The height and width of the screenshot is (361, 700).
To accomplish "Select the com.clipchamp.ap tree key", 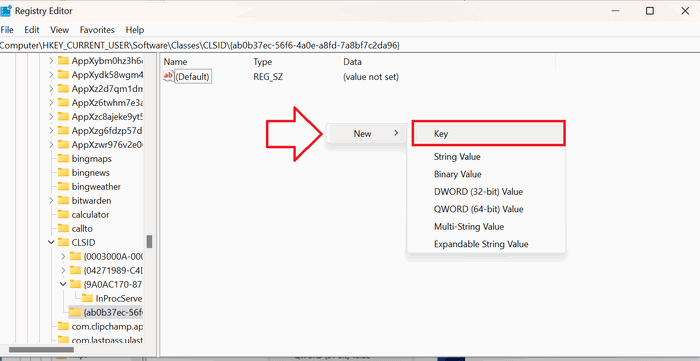I will pyautogui.click(x=107, y=327).
